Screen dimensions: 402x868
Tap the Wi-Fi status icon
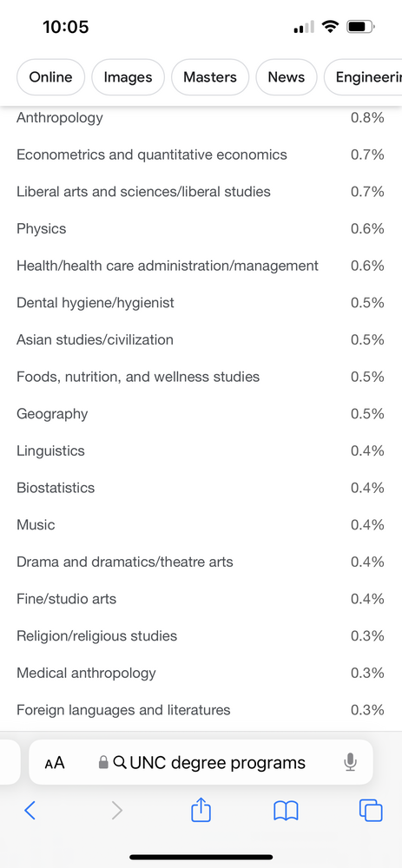point(331,26)
